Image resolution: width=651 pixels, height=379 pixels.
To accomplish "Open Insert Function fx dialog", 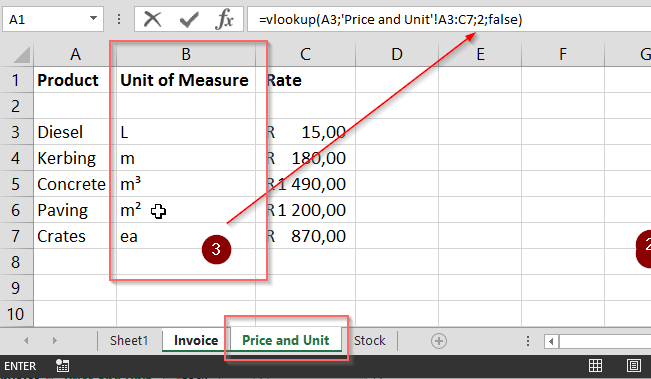I will tap(224, 20).
